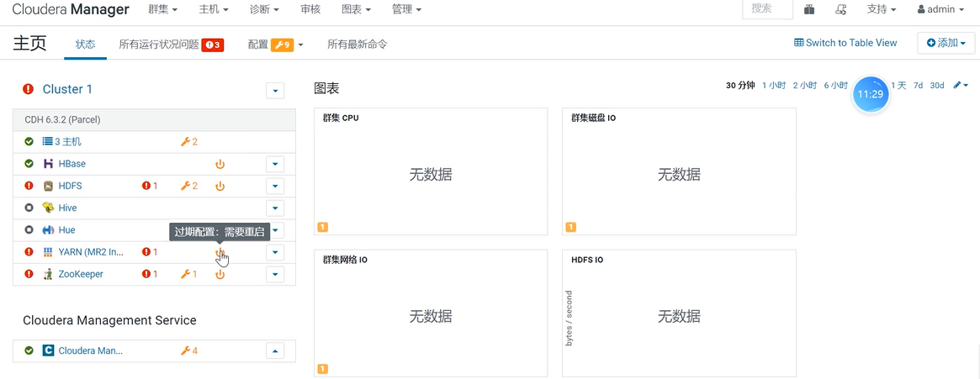Click the Cloudera Manager logo
This screenshot has height=379, width=980.
tap(71, 9)
